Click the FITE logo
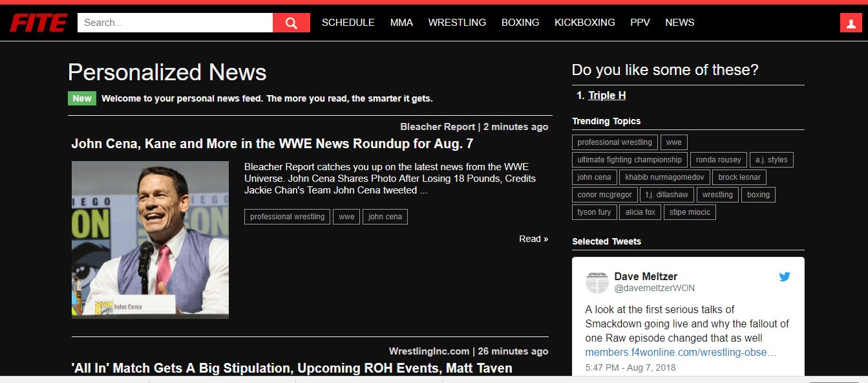This screenshot has height=383, width=868. [x=38, y=23]
